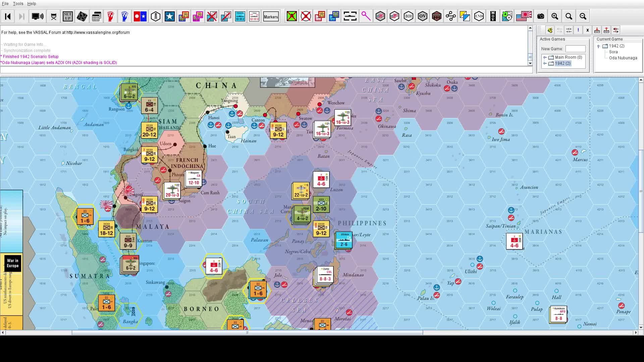
Task: Click the connected-nodes network icon
Action: coord(451,16)
